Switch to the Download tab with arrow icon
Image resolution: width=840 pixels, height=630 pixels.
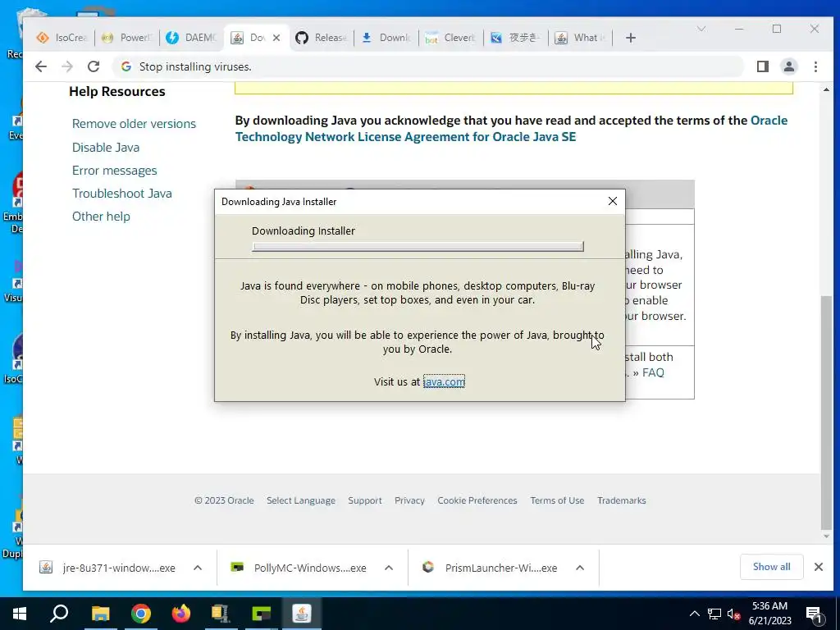tap(386, 38)
